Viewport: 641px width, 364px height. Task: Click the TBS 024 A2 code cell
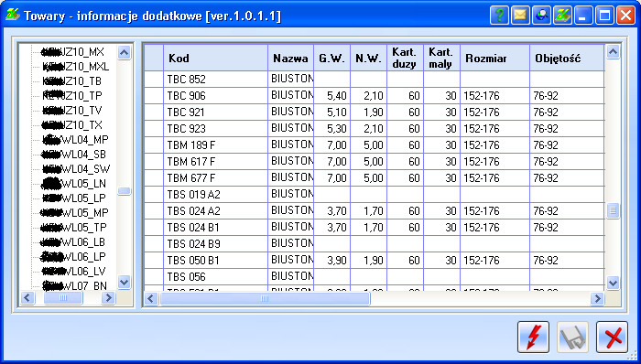pos(215,211)
